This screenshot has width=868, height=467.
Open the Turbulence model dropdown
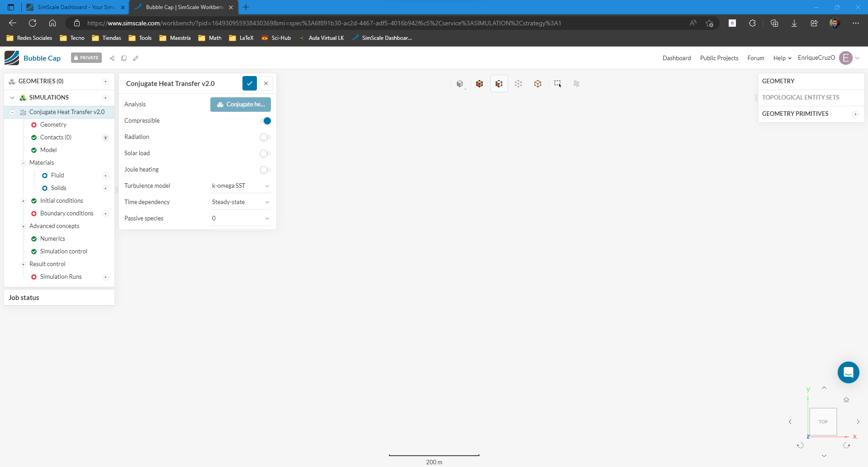coord(241,186)
